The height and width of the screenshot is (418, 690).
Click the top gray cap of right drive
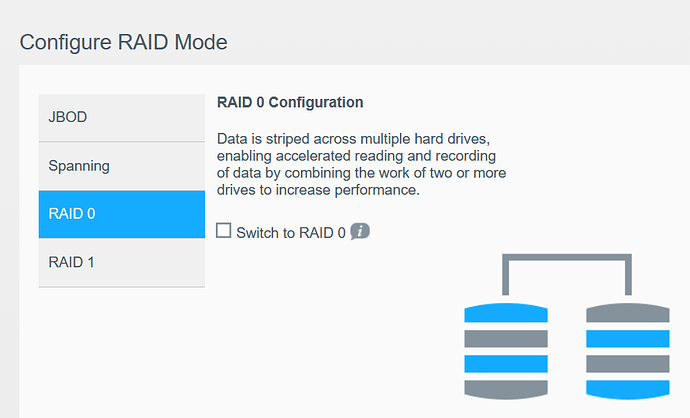pyautogui.click(x=627, y=313)
